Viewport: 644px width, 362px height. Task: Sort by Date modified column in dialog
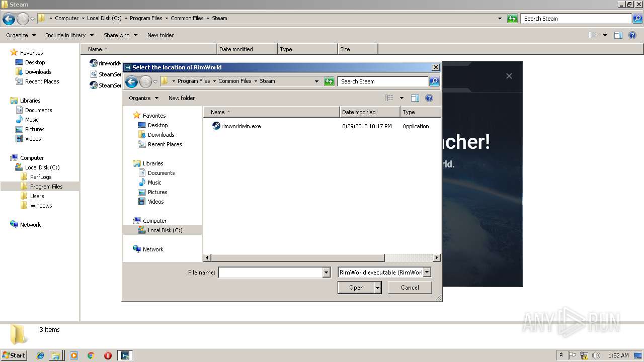[370, 112]
